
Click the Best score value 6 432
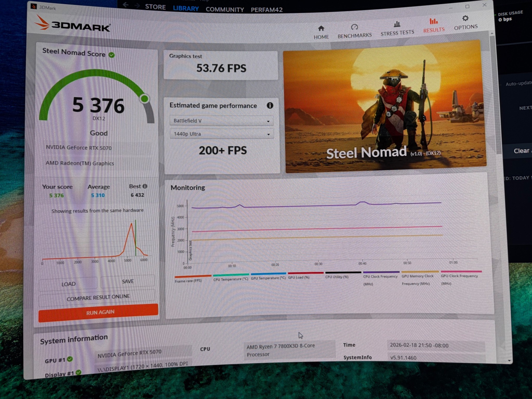coord(137,195)
